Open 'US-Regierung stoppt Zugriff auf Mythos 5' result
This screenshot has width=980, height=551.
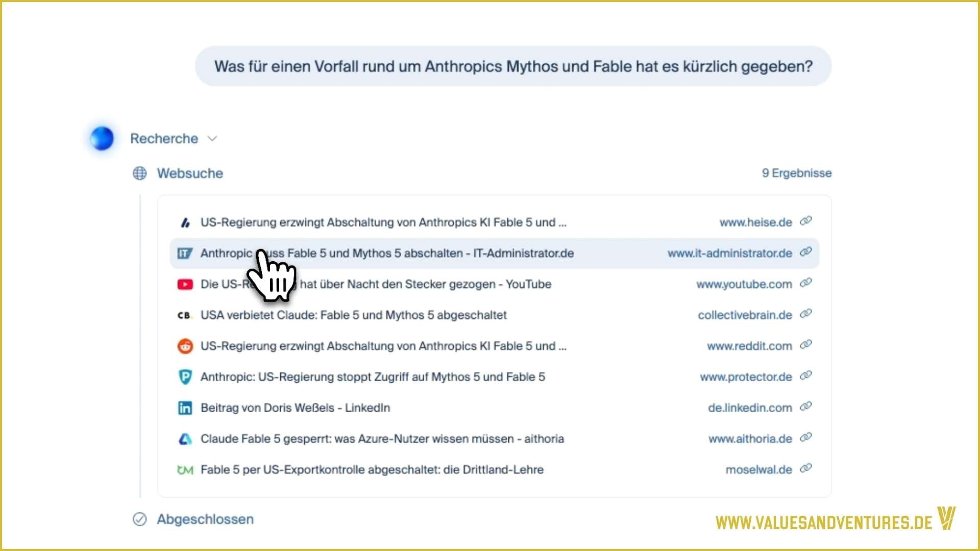pyautogui.click(x=373, y=377)
